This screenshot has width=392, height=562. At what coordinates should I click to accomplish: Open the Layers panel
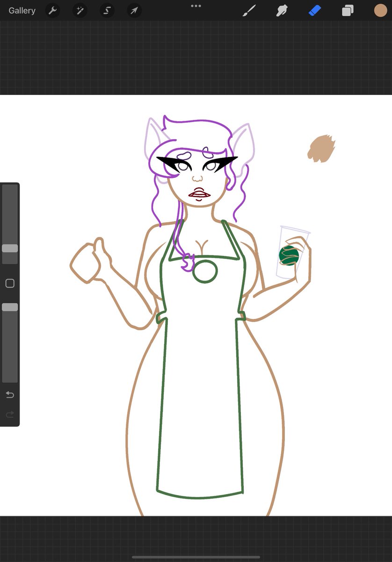click(348, 10)
